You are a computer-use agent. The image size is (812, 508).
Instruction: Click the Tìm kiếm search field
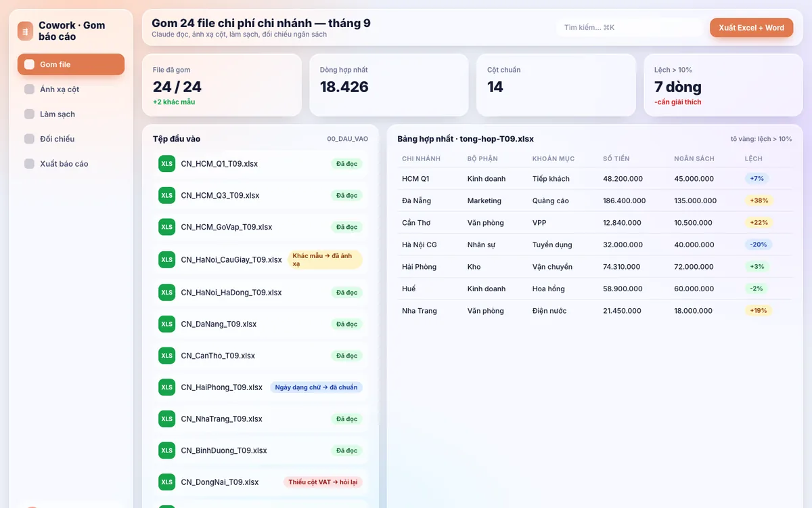[630, 28]
